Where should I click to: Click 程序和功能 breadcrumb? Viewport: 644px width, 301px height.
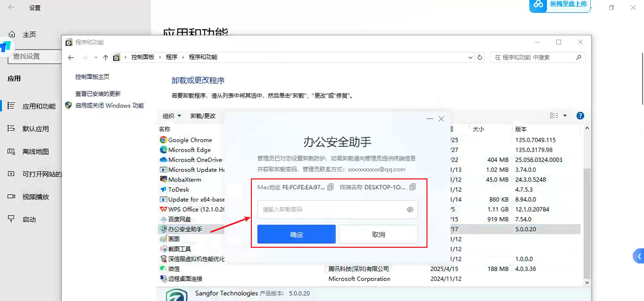[203, 57]
